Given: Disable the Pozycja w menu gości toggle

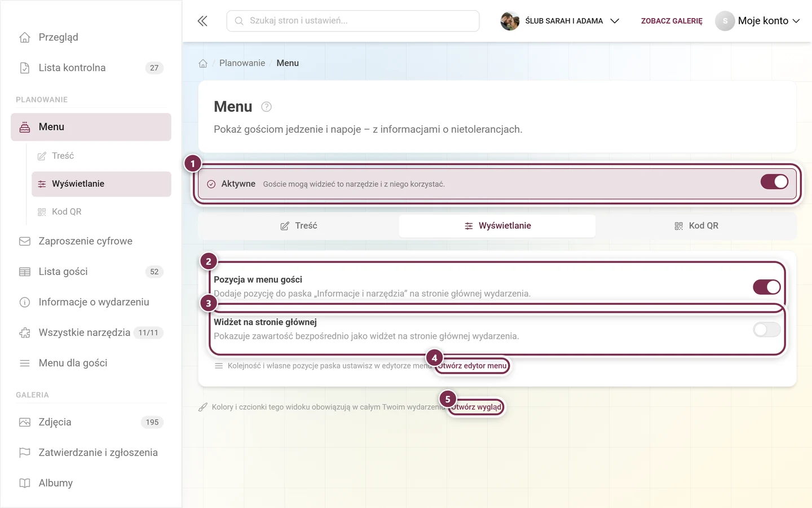Looking at the screenshot, I should point(767,287).
